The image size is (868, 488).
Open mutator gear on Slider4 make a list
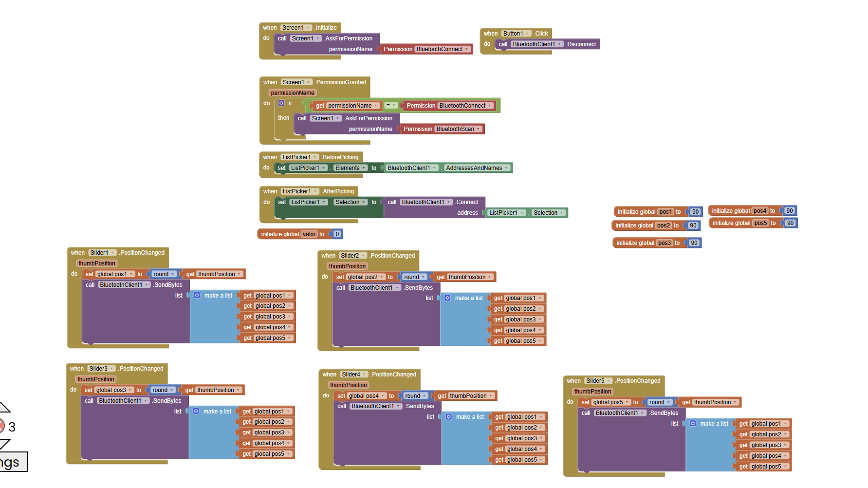[449, 416]
